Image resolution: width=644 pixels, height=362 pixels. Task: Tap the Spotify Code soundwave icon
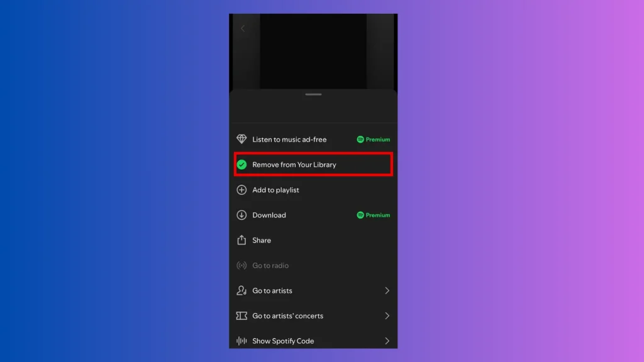click(241, 341)
